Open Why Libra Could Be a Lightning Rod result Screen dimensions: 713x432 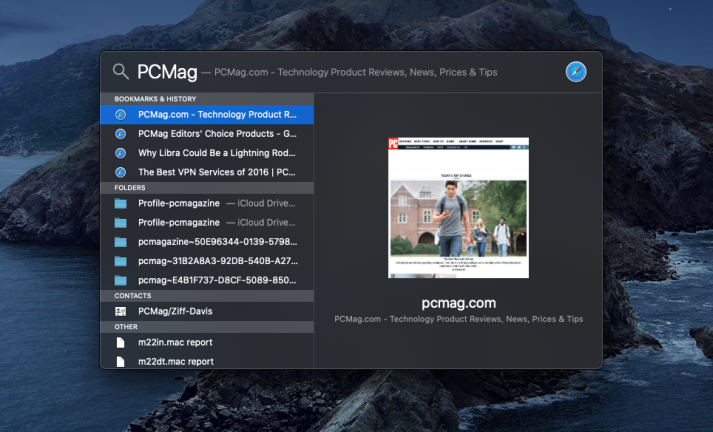coord(207,153)
